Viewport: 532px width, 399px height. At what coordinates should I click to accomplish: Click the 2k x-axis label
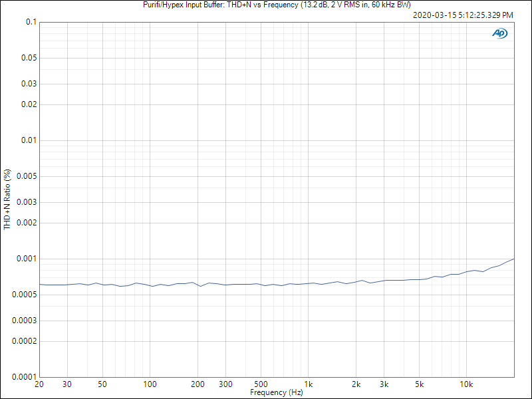pyautogui.click(x=356, y=384)
